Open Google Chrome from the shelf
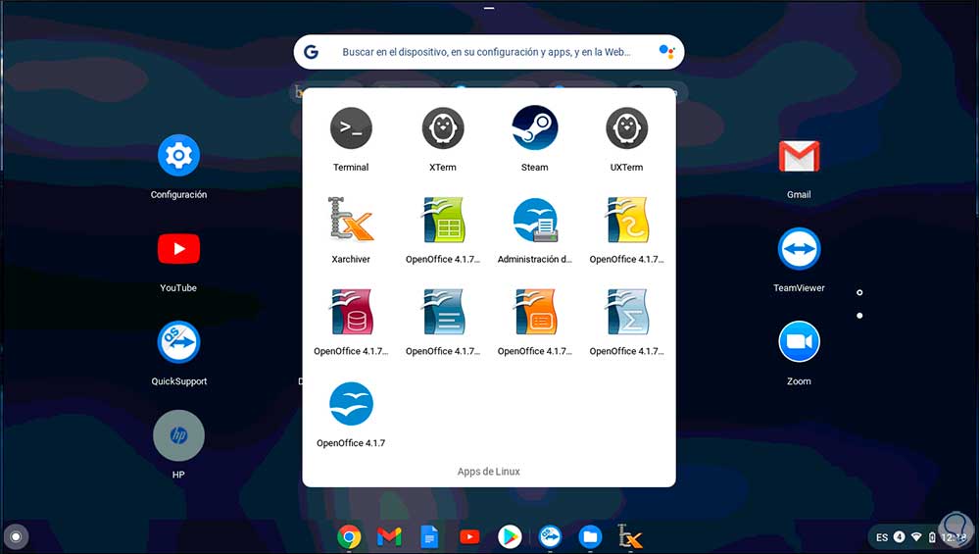980x554 pixels. 349,537
